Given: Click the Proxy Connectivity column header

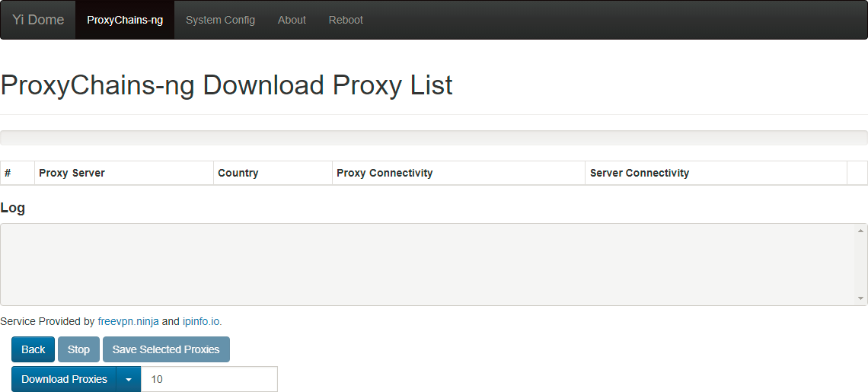Looking at the screenshot, I should (458, 173).
